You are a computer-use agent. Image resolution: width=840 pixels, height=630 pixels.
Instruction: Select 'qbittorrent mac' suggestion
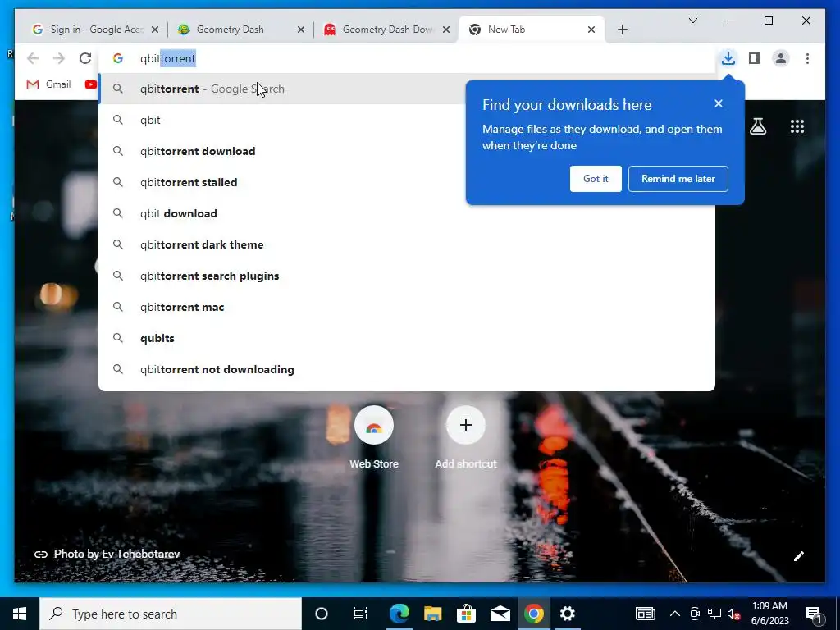click(407, 307)
